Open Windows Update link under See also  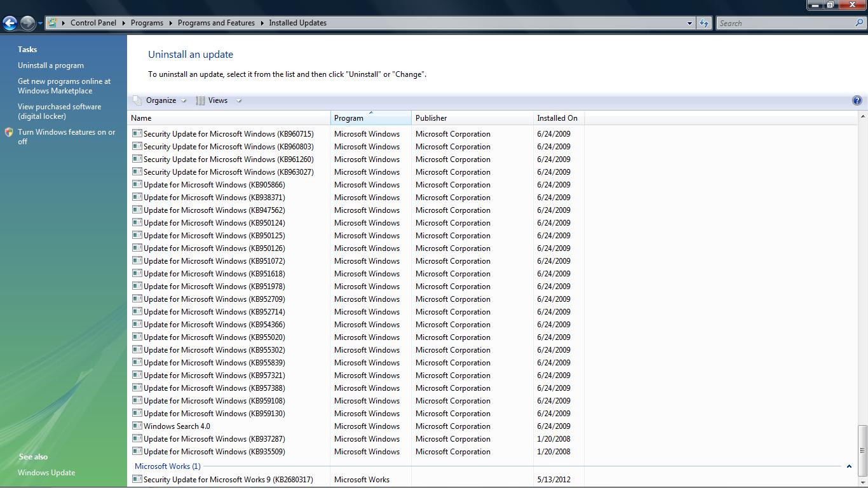click(x=46, y=473)
